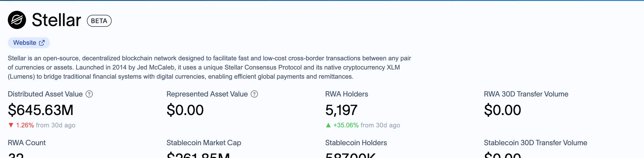
Task: Click the 5,197 RWA Holders number
Action: pyautogui.click(x=341, y=110)
